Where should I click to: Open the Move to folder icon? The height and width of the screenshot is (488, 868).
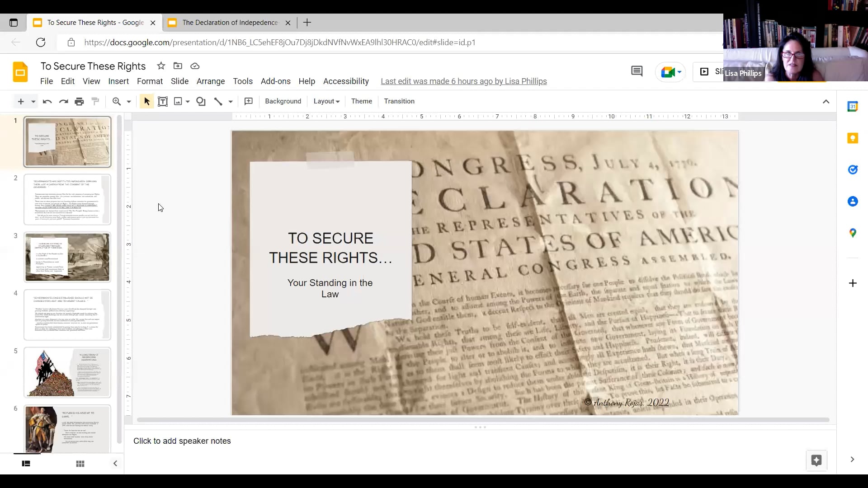pos(178,66)
